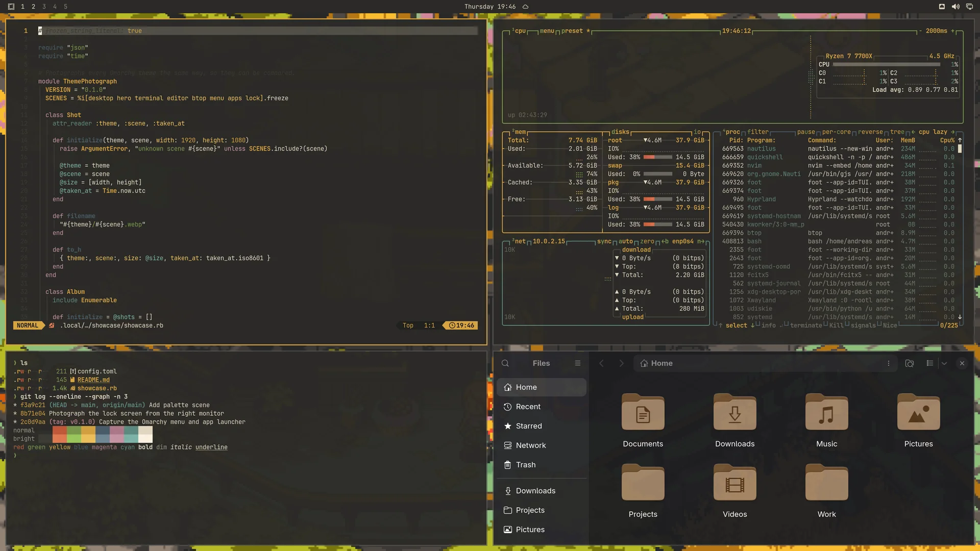Open the Projects folder in grid

point(643,491)
